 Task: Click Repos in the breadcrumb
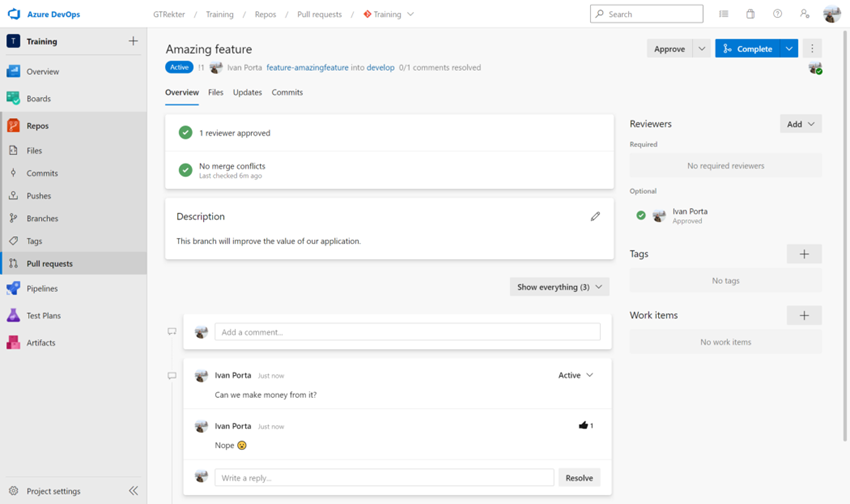pos(265,14)
